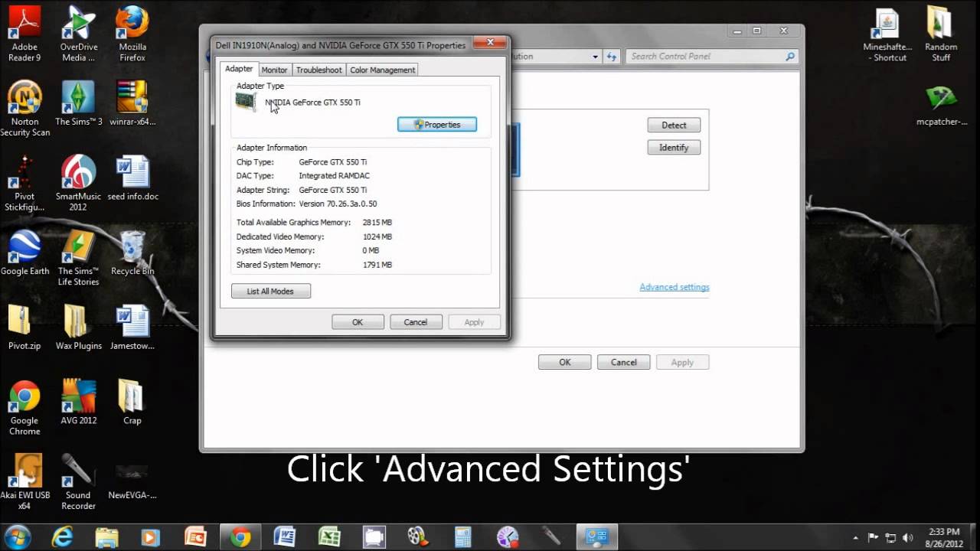Switch to the Adapter tab
Screen dimensions: 980x551
point(239,69)
